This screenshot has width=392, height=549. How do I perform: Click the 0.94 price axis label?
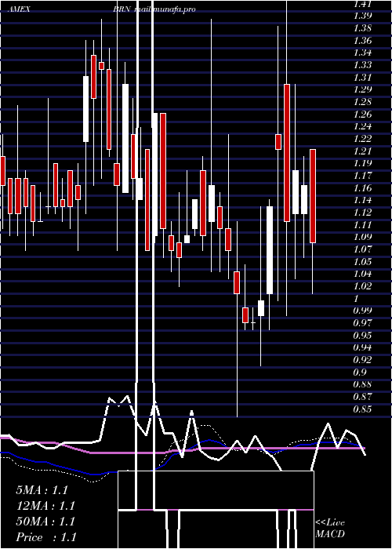pos(362,348)
